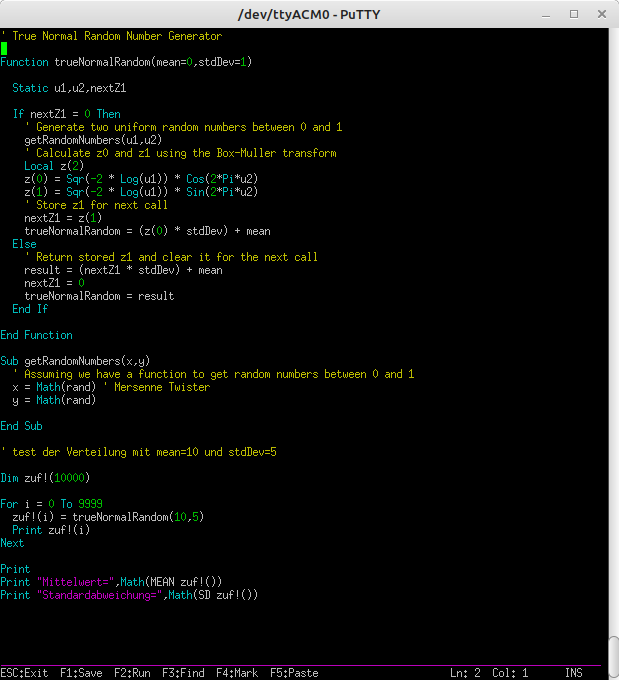Click F3:Find in the bottom bar
This screenshot has height=680, width=619.
click(x=183, y=673)
